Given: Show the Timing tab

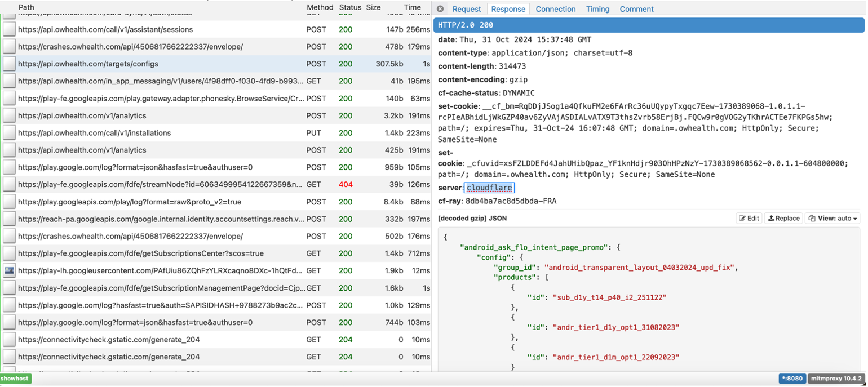Looking at the screenshot, I should [x=597, y=9].
